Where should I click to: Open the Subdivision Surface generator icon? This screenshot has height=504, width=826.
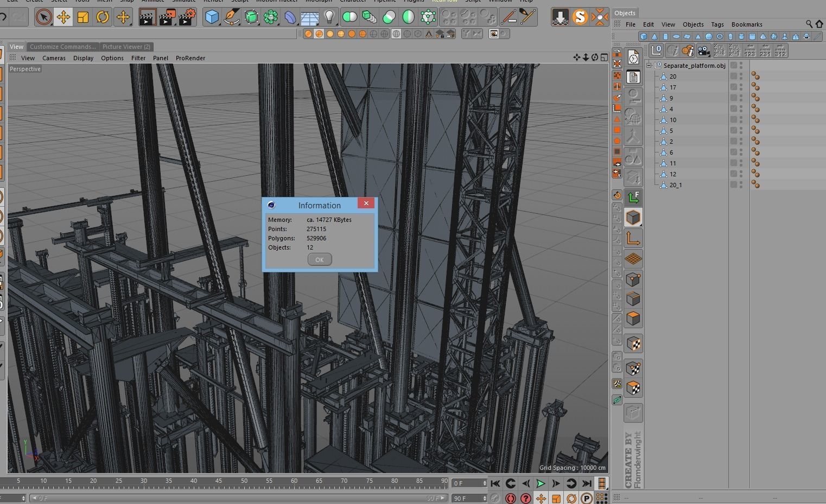coord(251,17)
